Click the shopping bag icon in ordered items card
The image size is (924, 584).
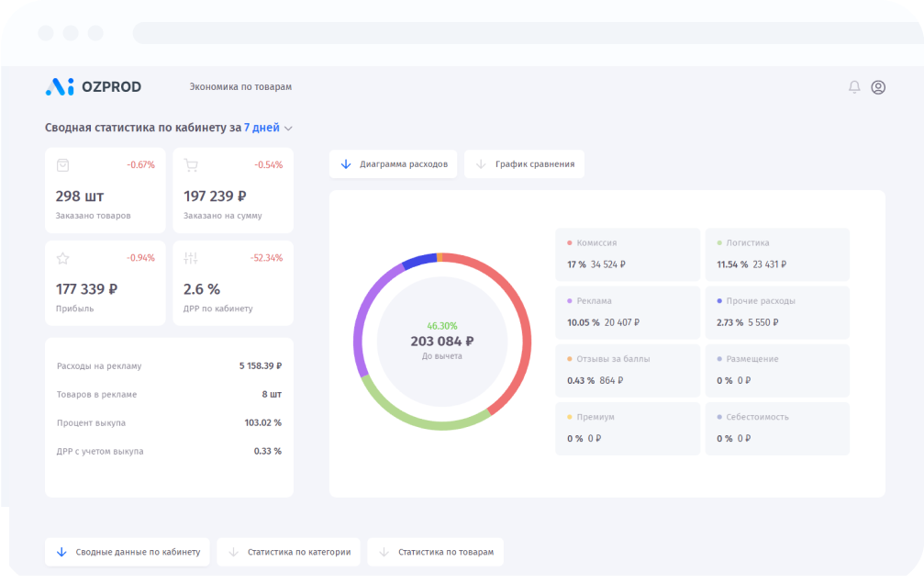coord(62,165)
